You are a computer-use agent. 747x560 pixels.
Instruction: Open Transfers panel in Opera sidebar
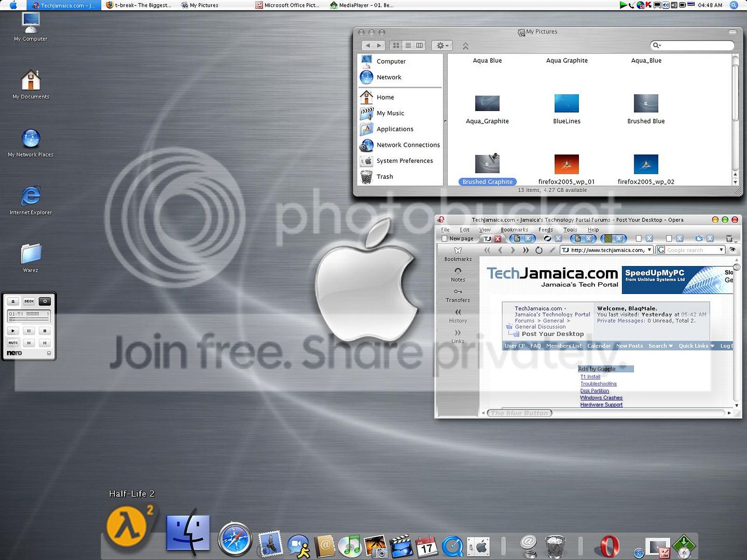pos(458,296)
